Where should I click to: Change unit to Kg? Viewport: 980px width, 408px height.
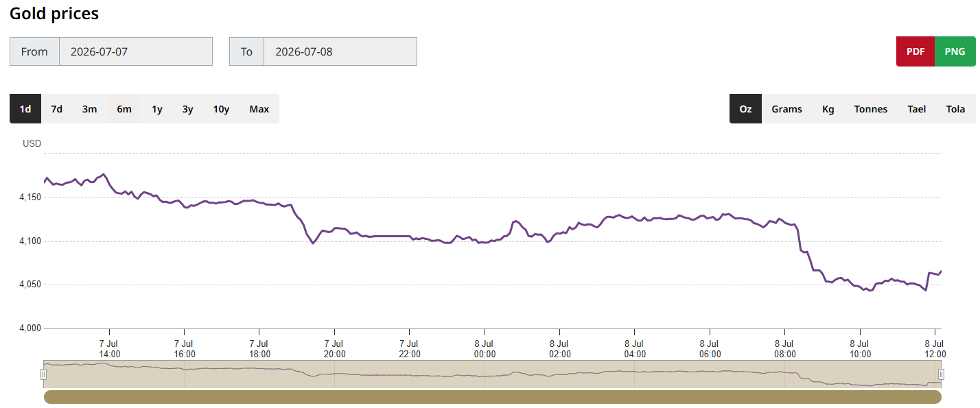click(828, 109)
